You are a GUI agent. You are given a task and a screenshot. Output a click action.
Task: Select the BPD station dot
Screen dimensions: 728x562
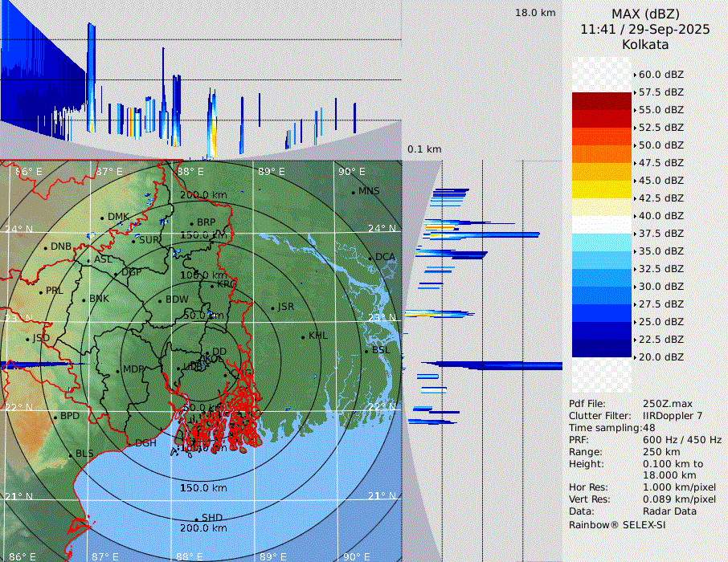(x=55, y=417)
